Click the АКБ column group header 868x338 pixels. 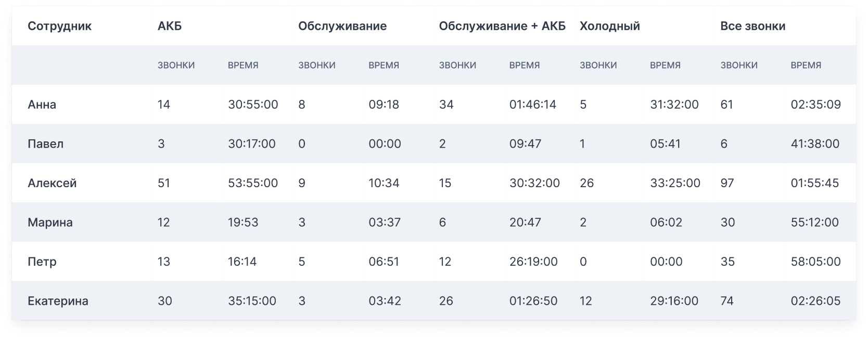pos(170,26)
